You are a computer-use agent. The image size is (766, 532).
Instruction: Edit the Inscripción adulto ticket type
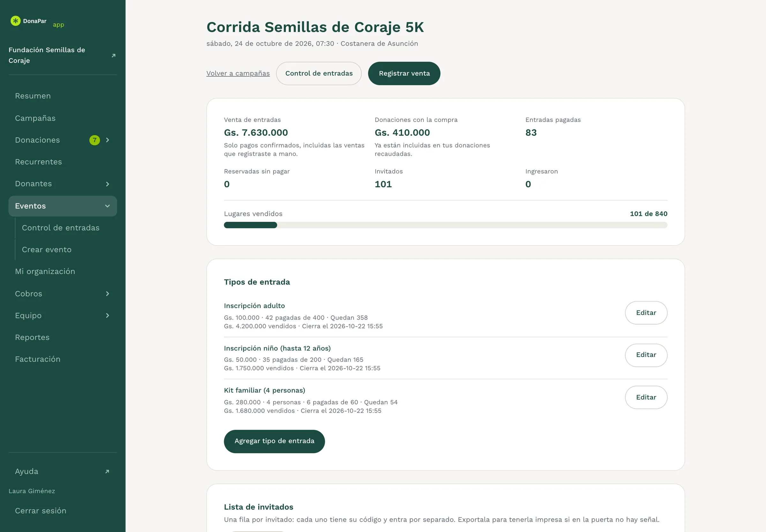646,313
